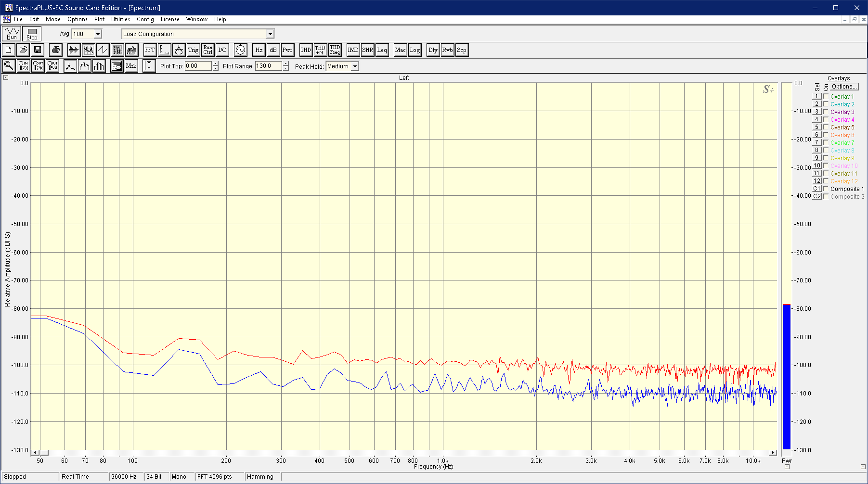Viewport: 868px width, 484px height.
Task: Open the IMD utility
Action: coord(353,50)
